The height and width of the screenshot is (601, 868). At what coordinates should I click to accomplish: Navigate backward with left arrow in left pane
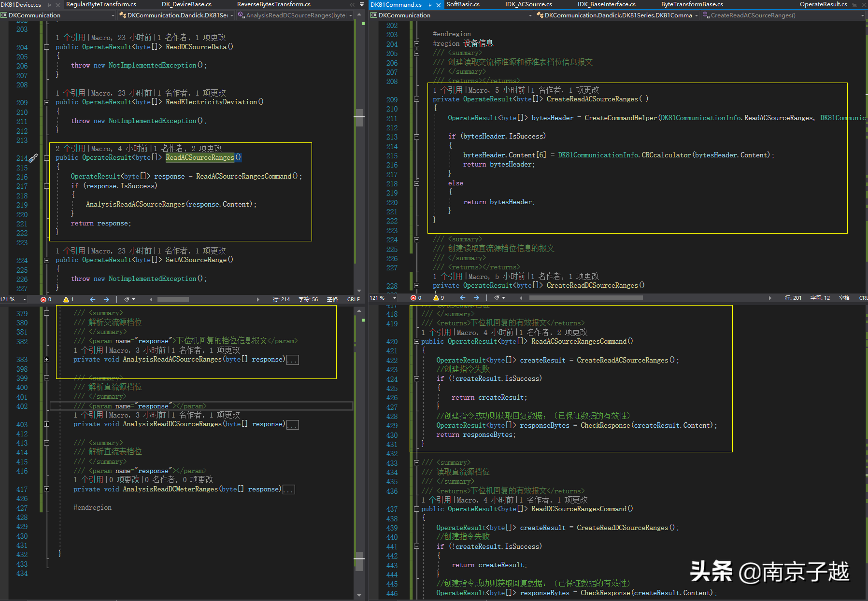[x=92, y=299]
